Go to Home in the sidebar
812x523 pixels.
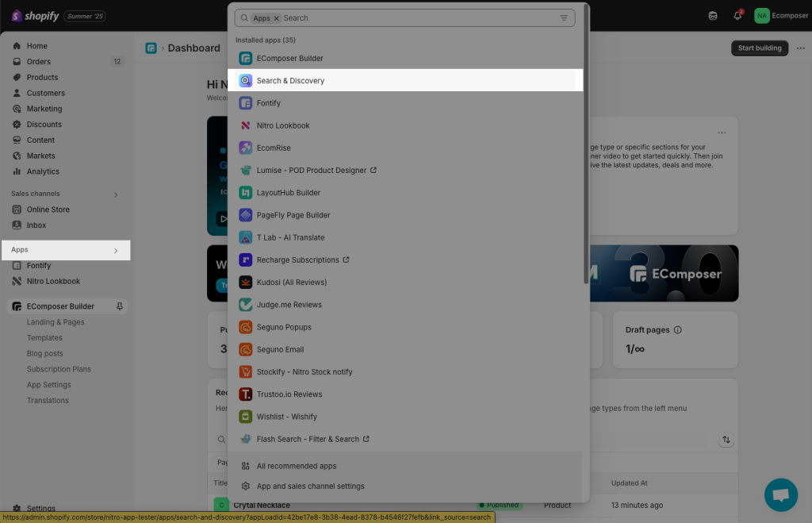(37, 45)
